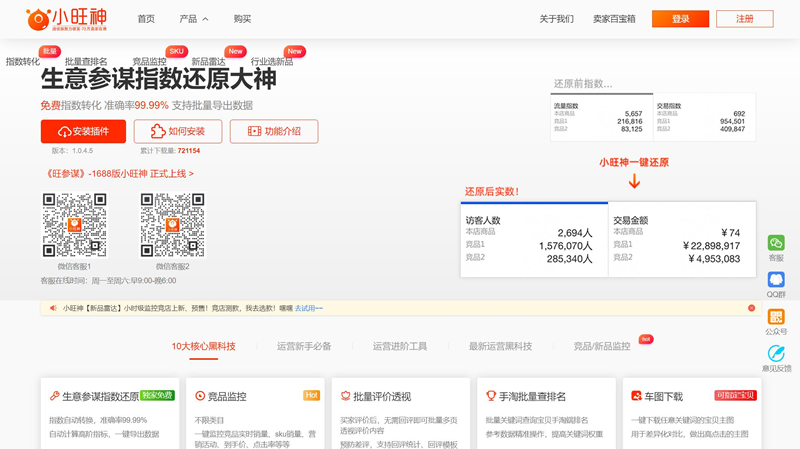Open the 意见反馈 sidebar icon

[776, 354]
